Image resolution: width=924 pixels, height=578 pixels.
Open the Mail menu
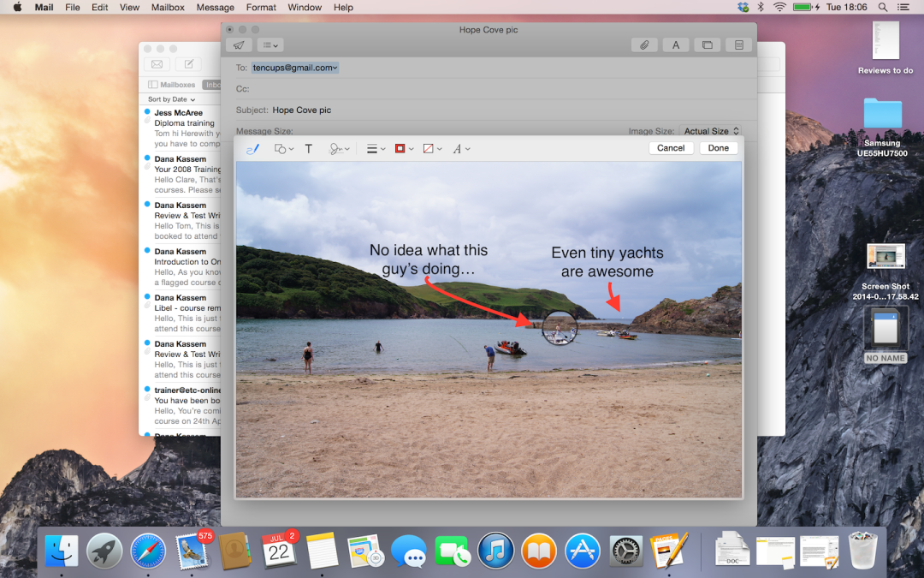(x=44, y=7)
